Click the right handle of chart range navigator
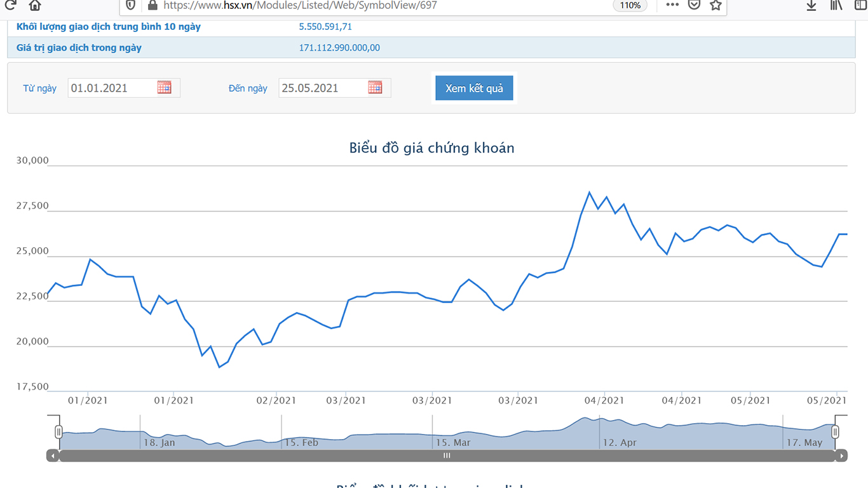The width and height of the screenshot is (868, 488). coord(835,432)
